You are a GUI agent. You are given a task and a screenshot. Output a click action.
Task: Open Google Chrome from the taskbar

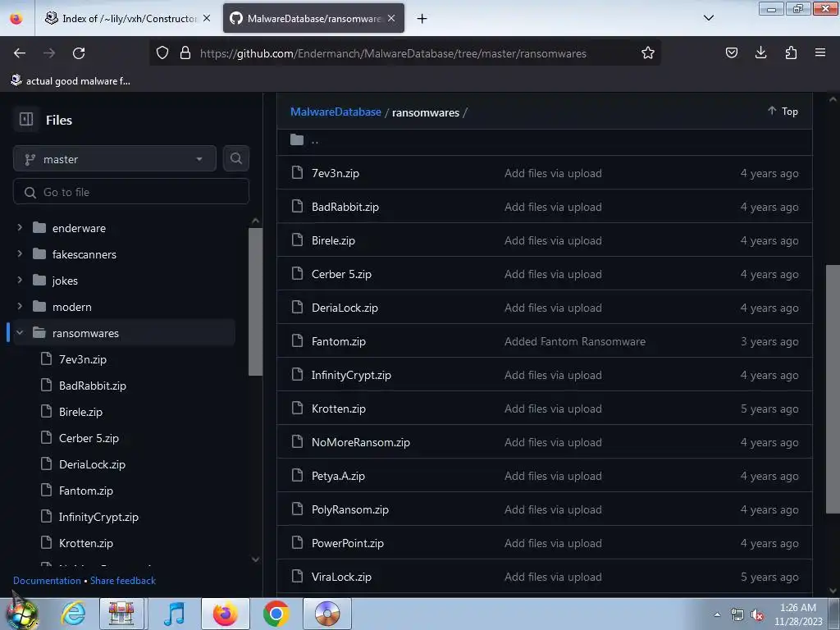click(x=276, y=614)
